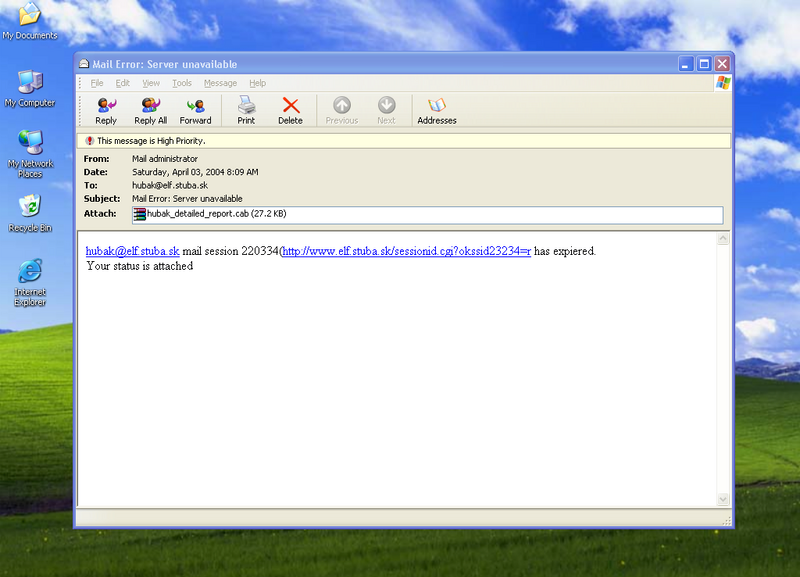Click the hubak@elf.stuba.sk link in message body

click(x=133, y=251)
